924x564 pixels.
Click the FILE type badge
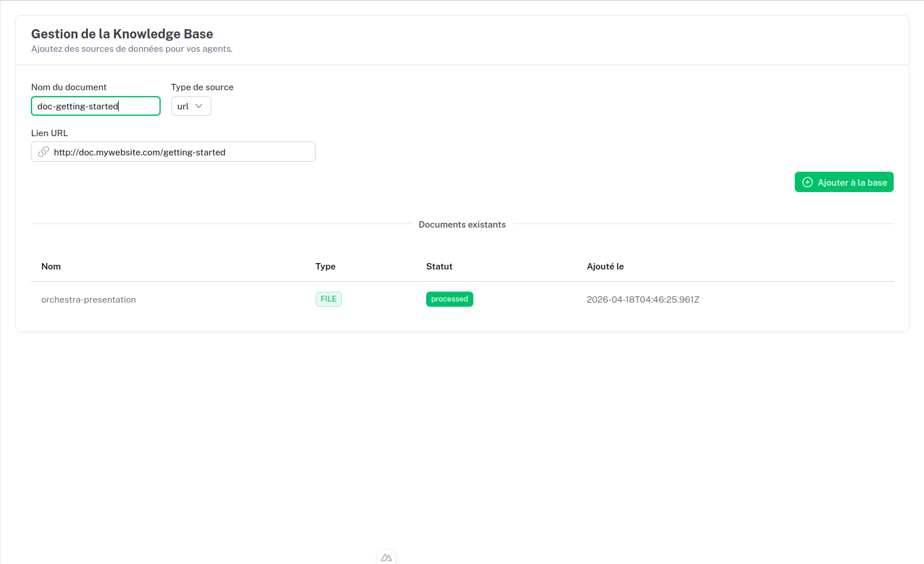pyautogui.click(x=328, y=299)
